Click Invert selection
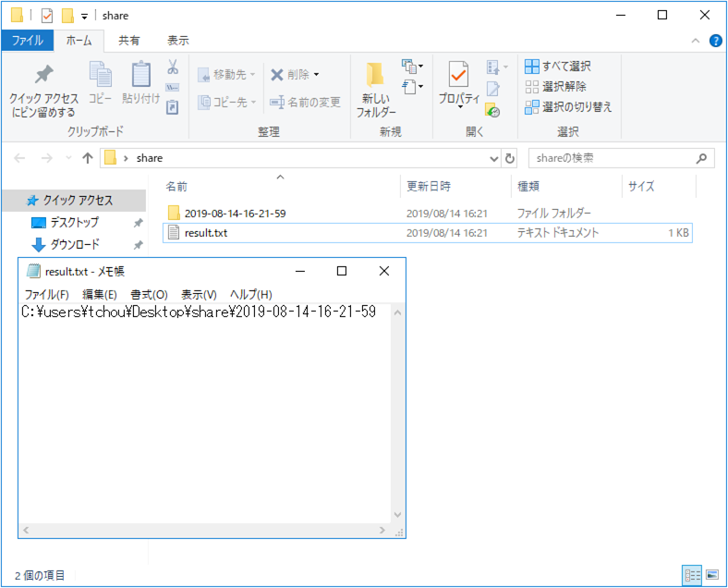This screenshot has height=588, width=728. (x=568, y=107)
